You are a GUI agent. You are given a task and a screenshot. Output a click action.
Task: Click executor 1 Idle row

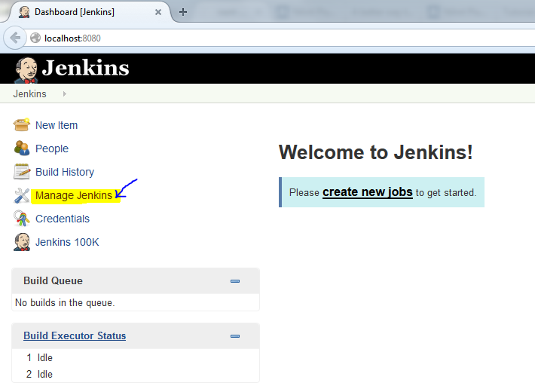(x=136, y=357)
